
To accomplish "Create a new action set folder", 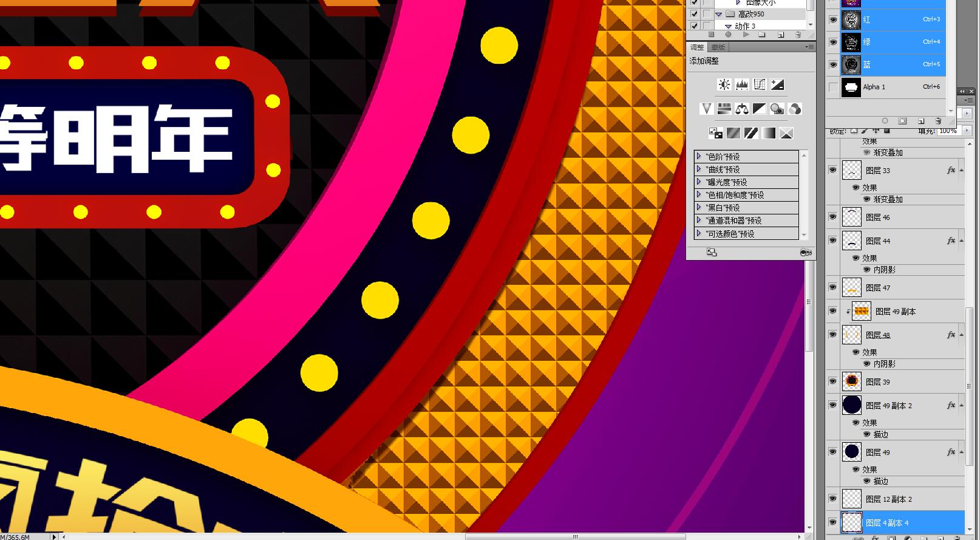I will pos(763,35).
